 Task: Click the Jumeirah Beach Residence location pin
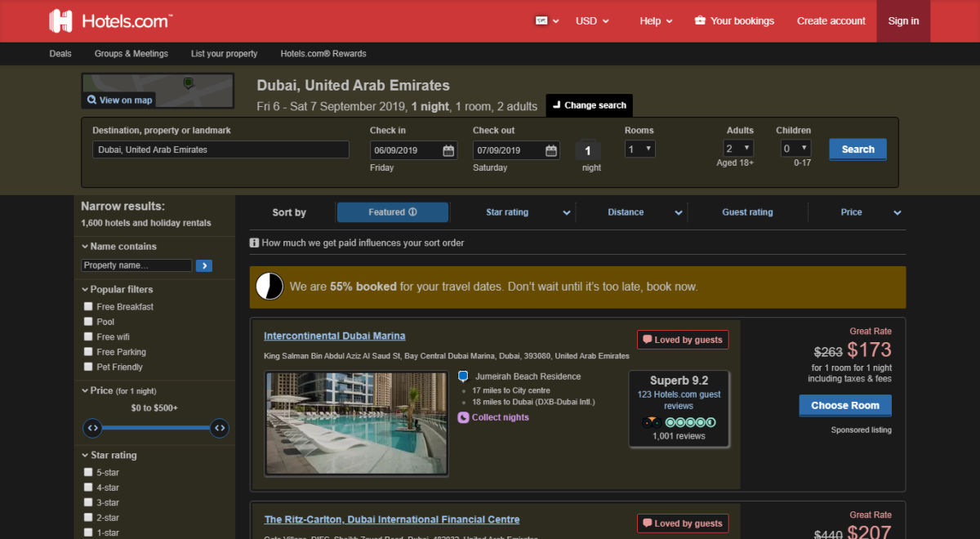tap(463, 376)
